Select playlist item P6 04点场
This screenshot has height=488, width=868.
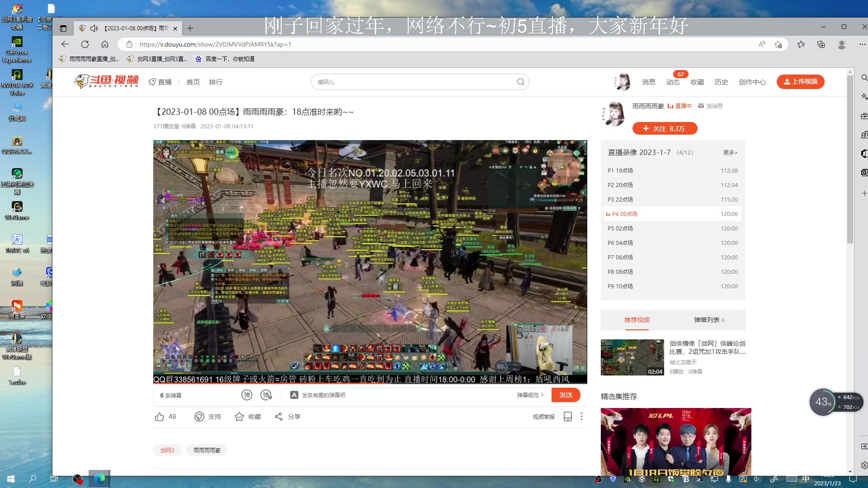[673, 243]
